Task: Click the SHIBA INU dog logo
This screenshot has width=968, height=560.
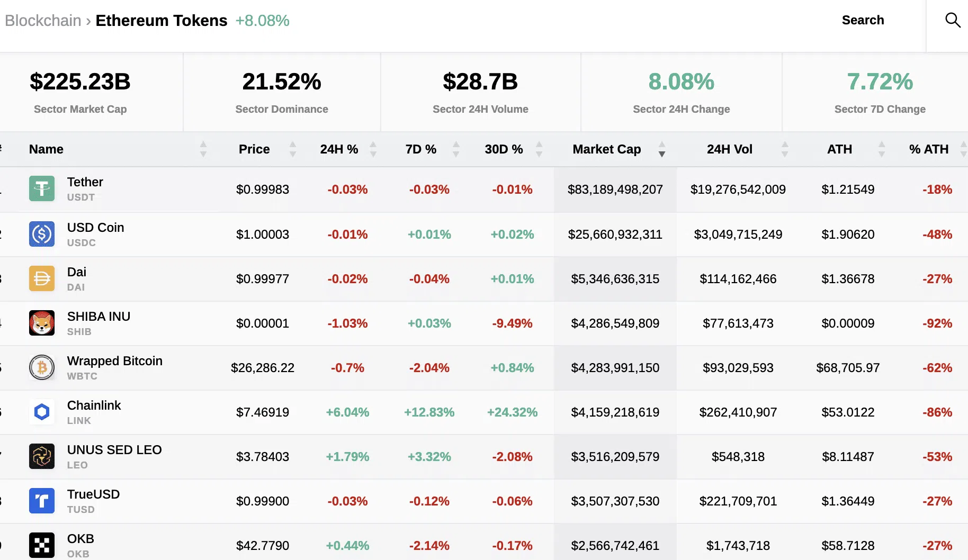Action: pos(42,323)
